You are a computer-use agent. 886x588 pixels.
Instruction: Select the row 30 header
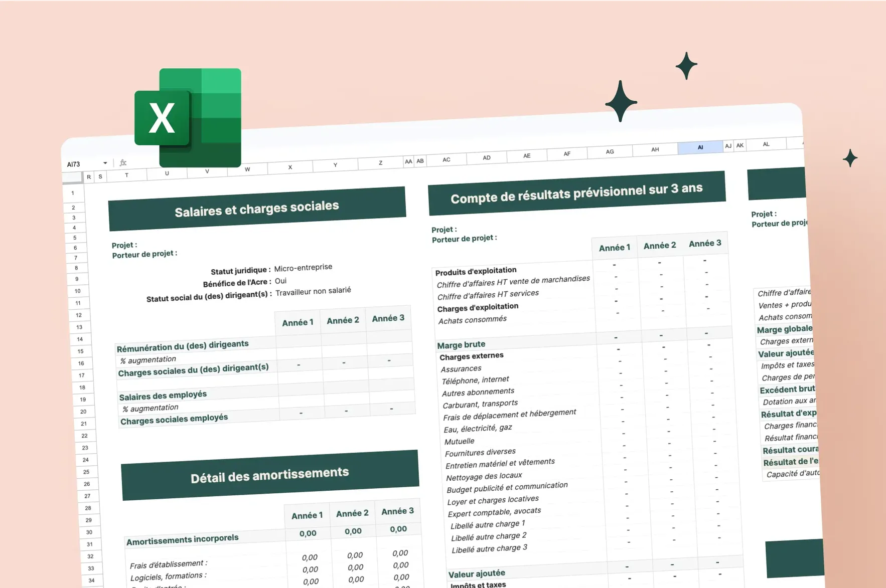[x=89, y=532]
